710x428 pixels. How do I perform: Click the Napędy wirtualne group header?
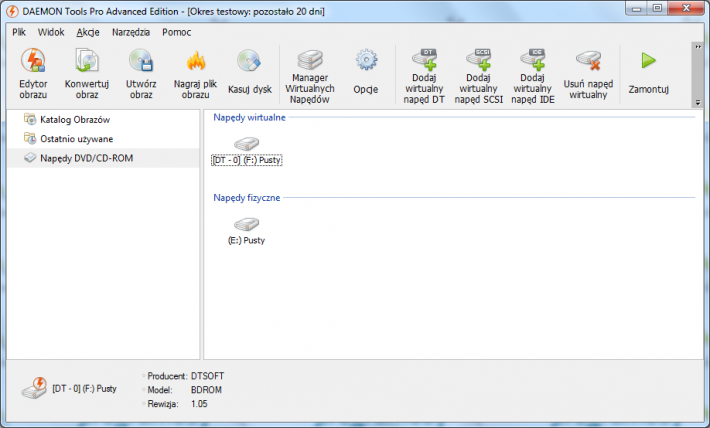click(249, 117)
